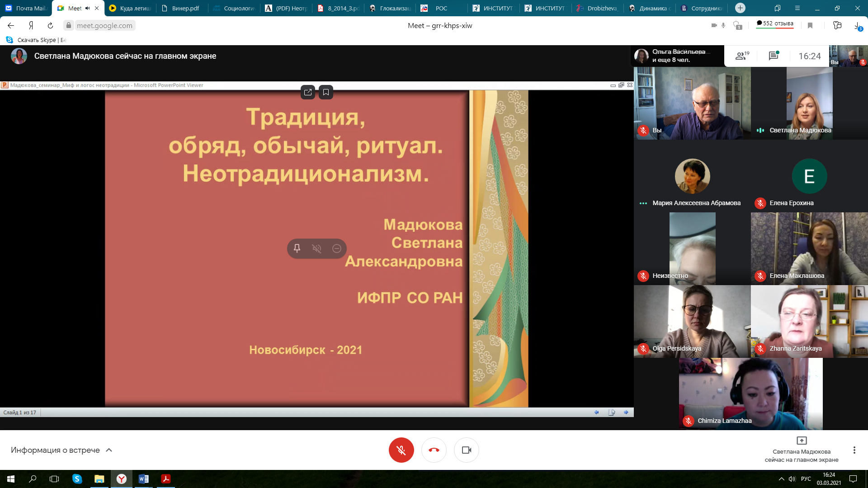Show hidden system tray icons
This screenshot has width=868, height=488.
coord(781,479)
